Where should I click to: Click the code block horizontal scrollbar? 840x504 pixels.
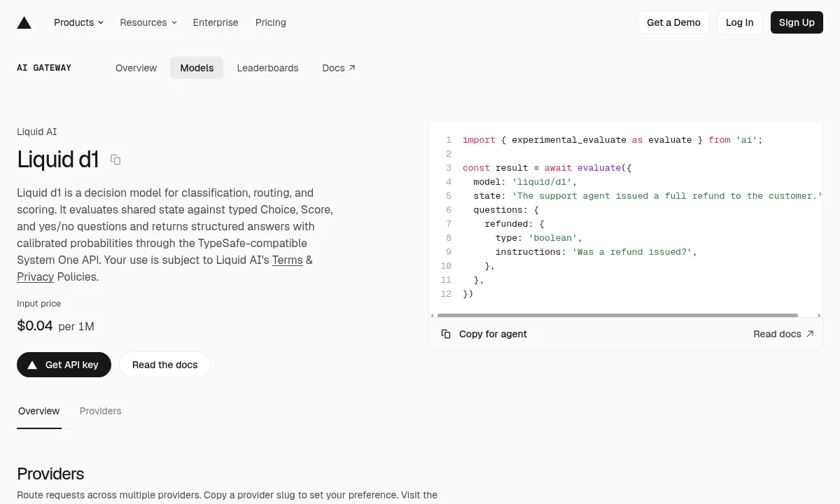coord(617,316)
